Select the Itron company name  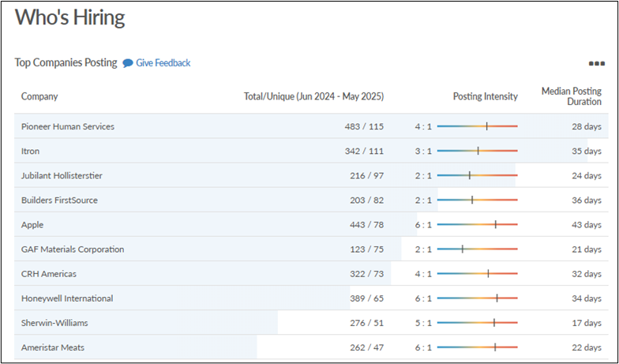tap(30, 151)
